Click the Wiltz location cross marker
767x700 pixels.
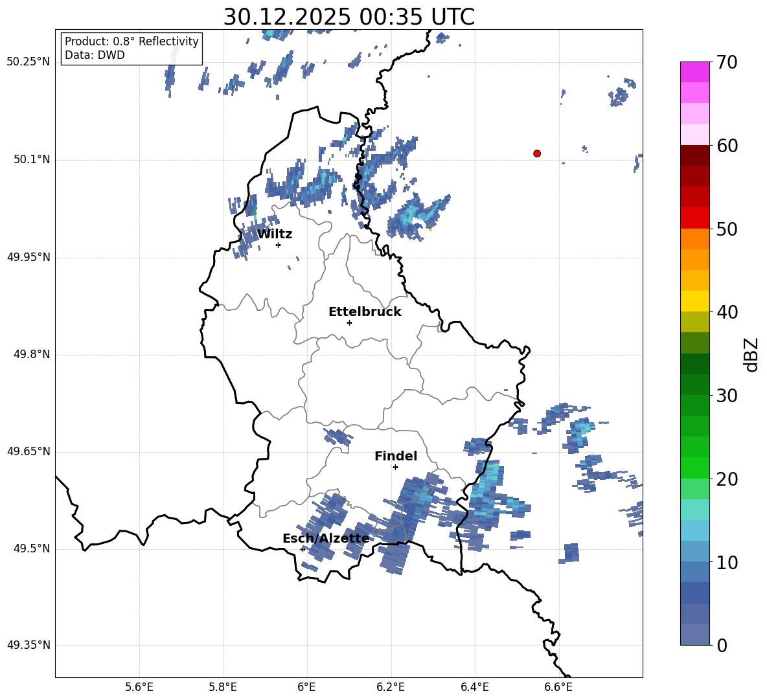(279, 245)
